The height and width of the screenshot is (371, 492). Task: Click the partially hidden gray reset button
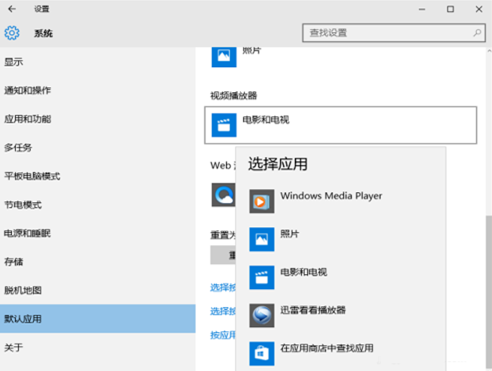pyautogui.click(x=223, y=255)
